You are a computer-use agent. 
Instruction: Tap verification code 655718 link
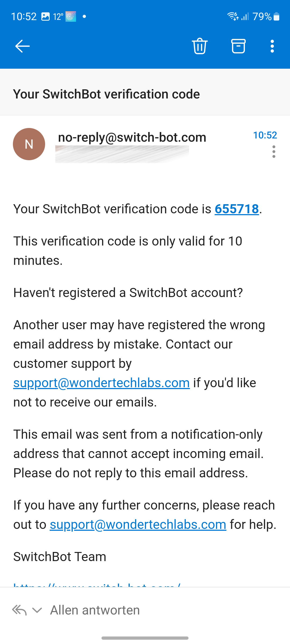[237, 209]
